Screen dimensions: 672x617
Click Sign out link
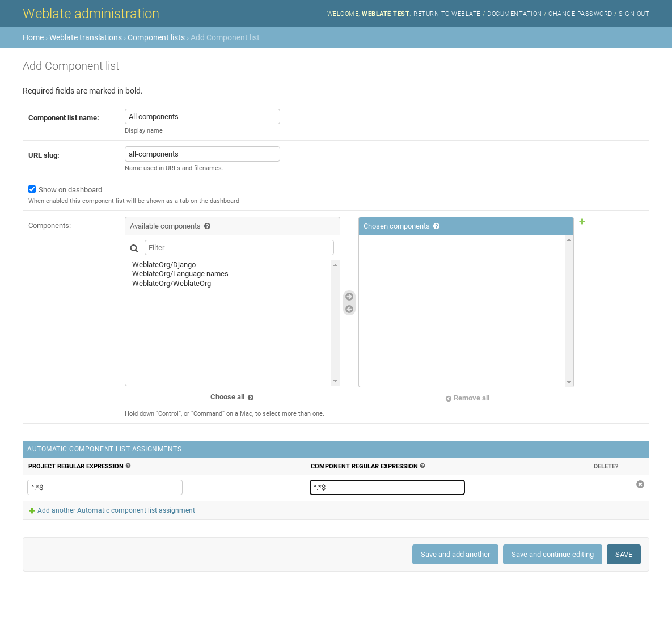click(x=634, y=14)
